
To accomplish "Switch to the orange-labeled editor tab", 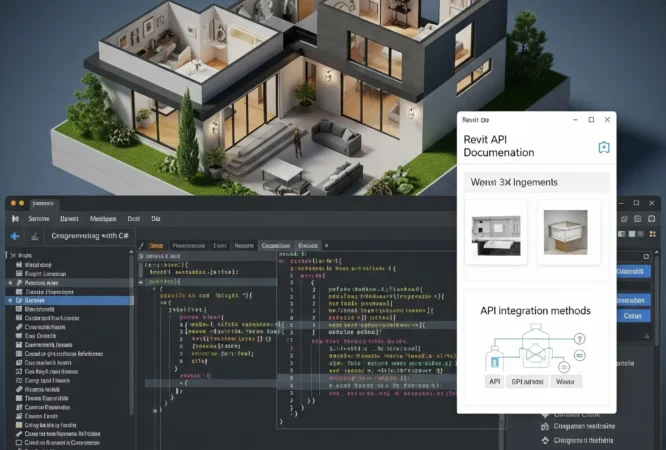I will [x=156, y=246].
